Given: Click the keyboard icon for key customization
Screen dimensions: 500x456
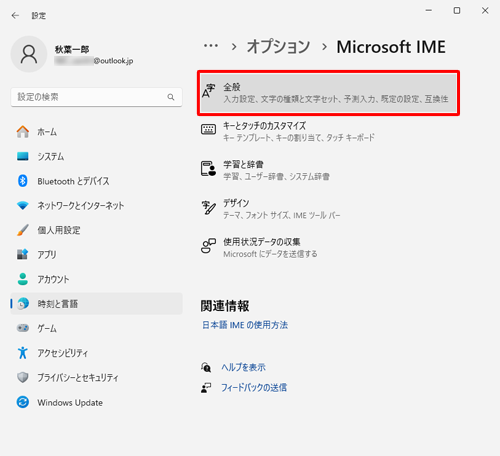Looking at the screenshot, I should [x=209, y=129].
